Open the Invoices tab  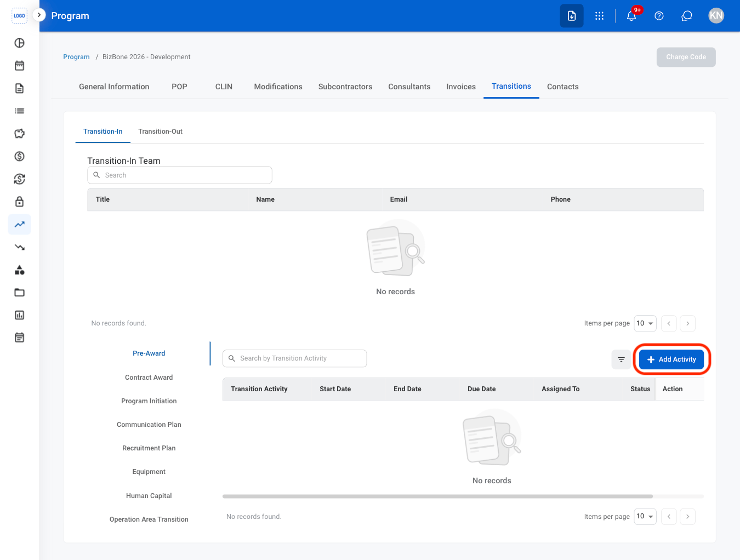click(461, 87)
